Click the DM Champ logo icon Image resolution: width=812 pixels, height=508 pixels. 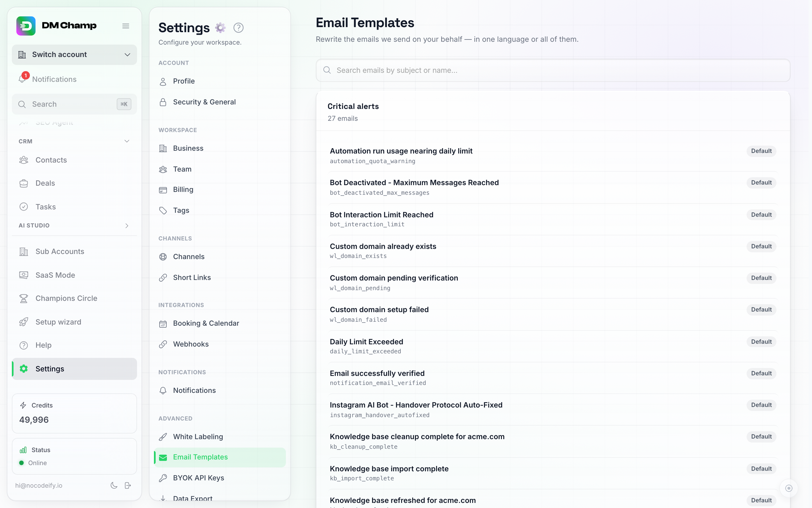[x=26, y=26]
